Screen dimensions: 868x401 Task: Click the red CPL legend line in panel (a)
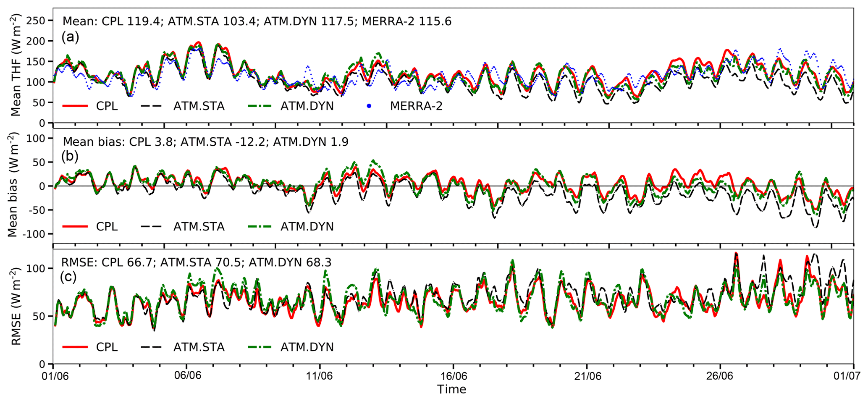[x=75, y=106]
